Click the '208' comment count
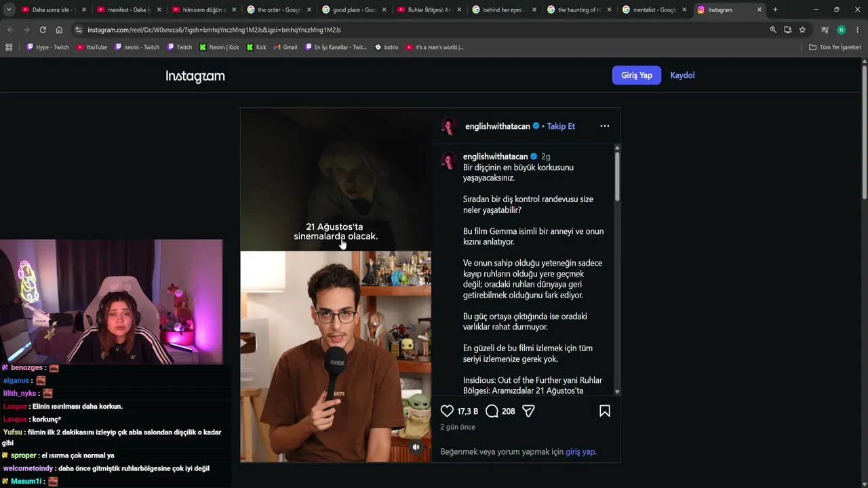The image size is (868, 488). pyautogui.click(x=508, y=411)
